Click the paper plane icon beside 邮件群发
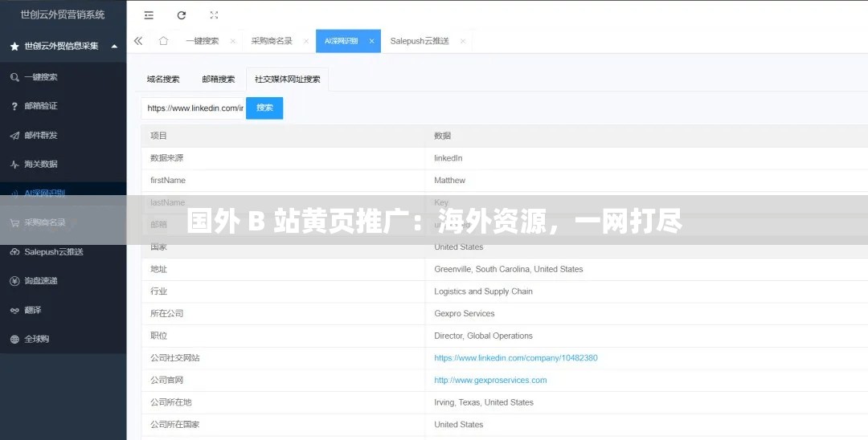The height and width of the screenshot is (440, 868). [x=15, y=136]
